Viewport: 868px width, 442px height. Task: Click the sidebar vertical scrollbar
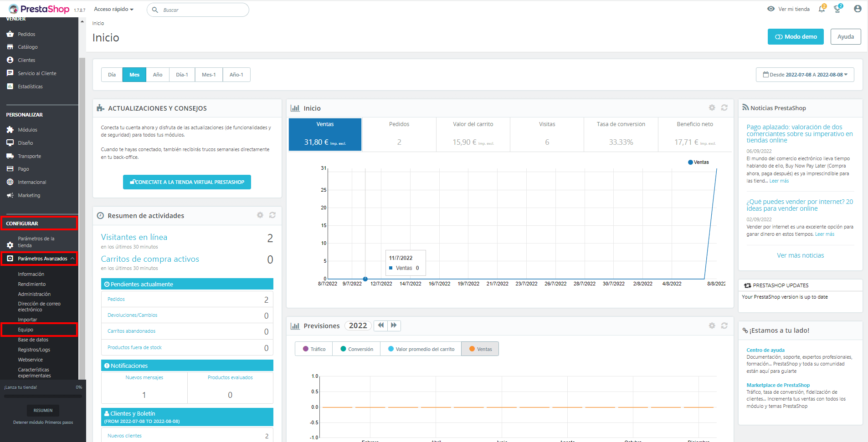pos(82,218)
